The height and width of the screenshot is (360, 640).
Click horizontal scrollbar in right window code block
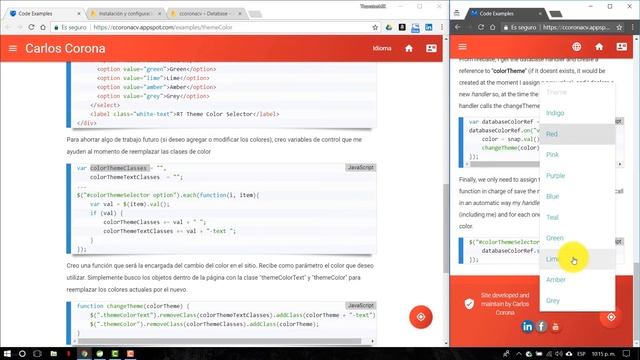pyautogui.click(x=505, y=164)
